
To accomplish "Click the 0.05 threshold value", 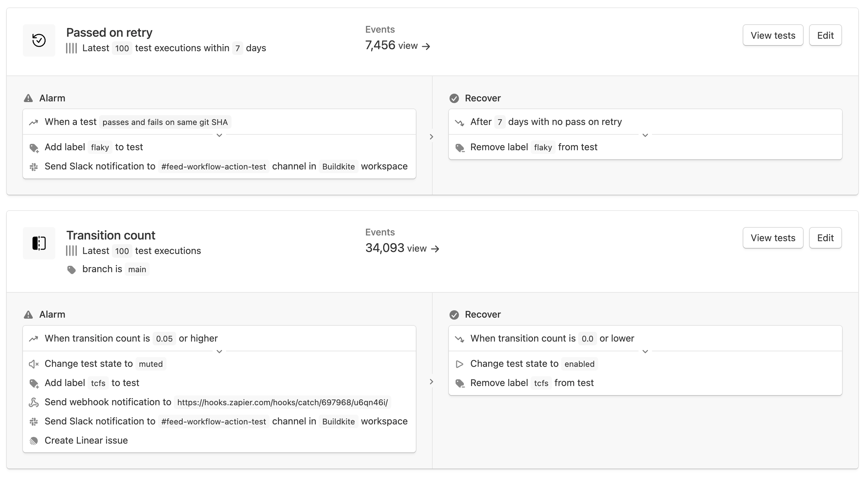I will point(164,339).
